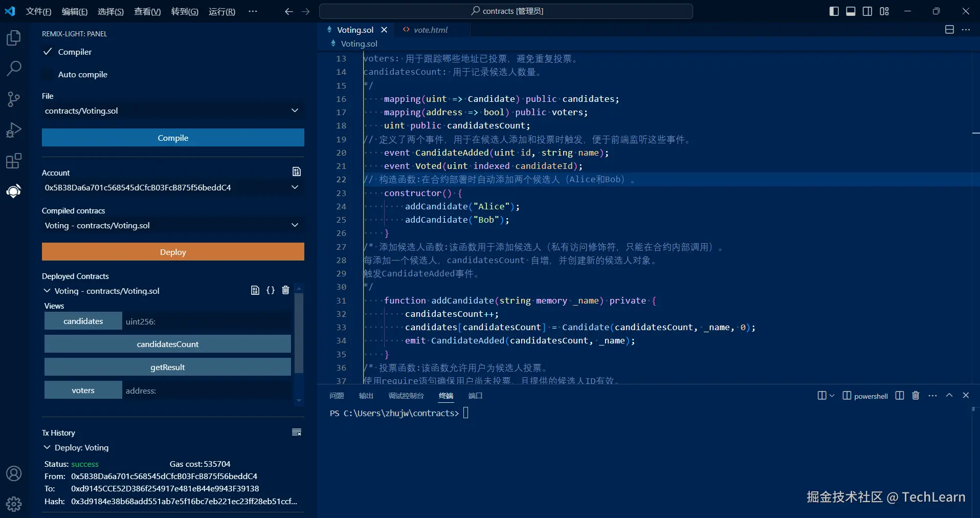Maximize the terminal panel size
The height and width of the screenshot is (518, 980).
pos(949,396)
